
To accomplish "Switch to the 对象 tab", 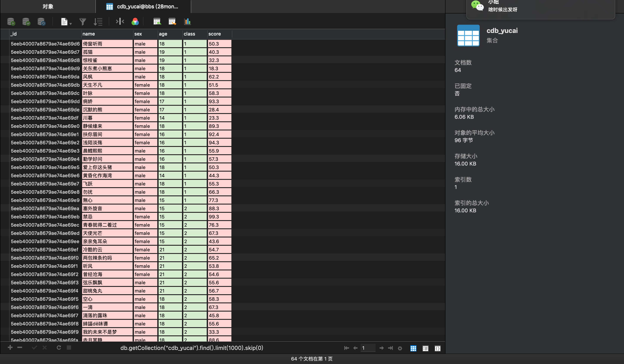I will pos(48,6).
